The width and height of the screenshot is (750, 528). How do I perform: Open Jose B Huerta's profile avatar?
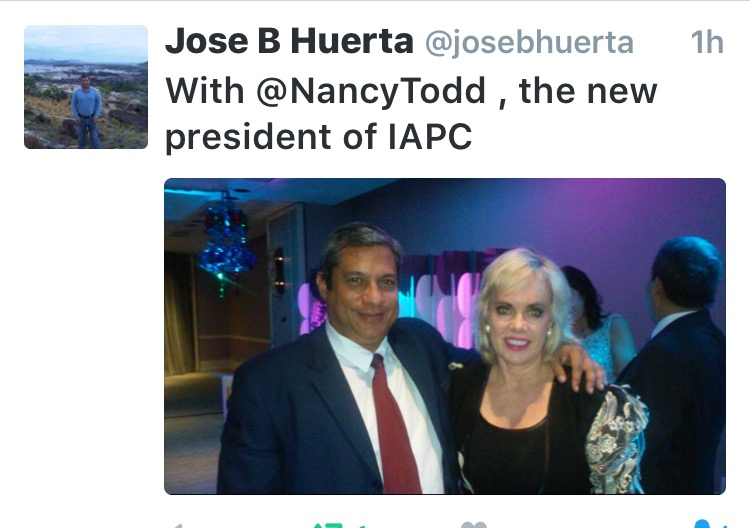86,87
